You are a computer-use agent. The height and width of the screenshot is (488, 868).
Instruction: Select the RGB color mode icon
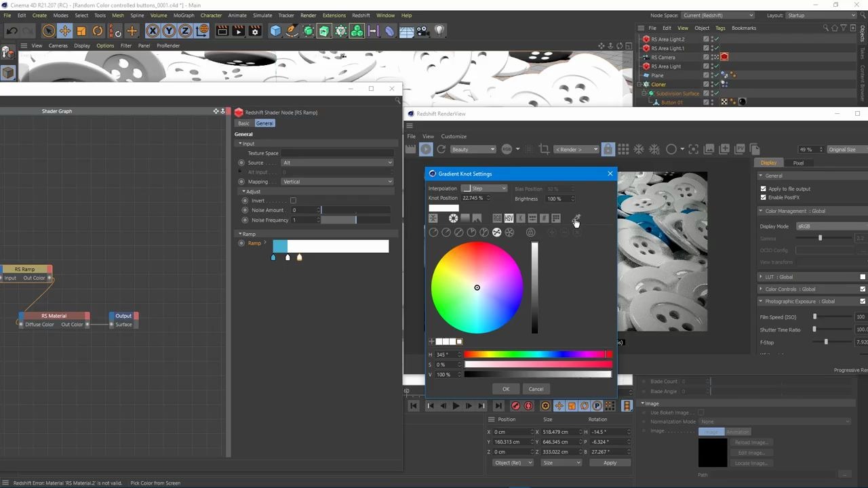pyautogui.click(x=498, y=218)
